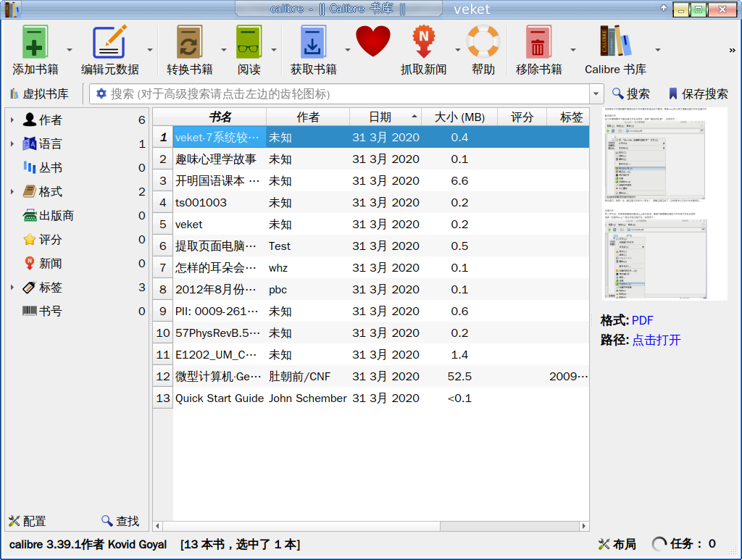Click 查找 find in tag browser
This screenshot has height=560, width=742.
120,521
